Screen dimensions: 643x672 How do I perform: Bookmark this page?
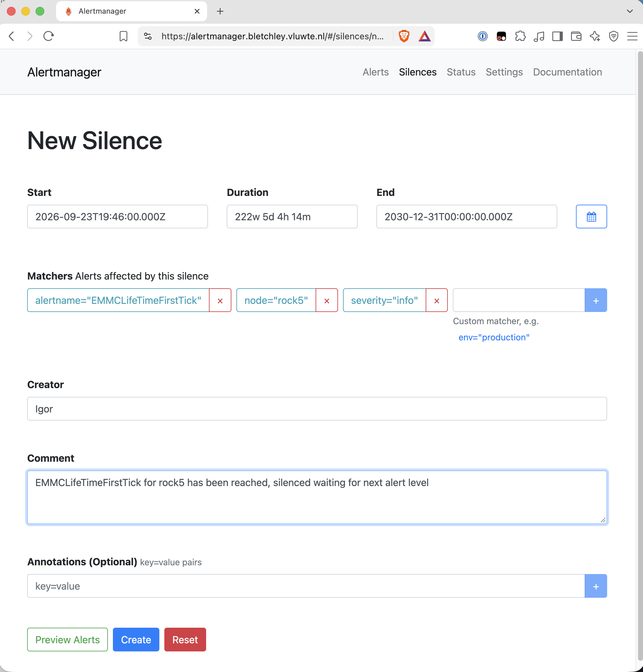point(123,36)
